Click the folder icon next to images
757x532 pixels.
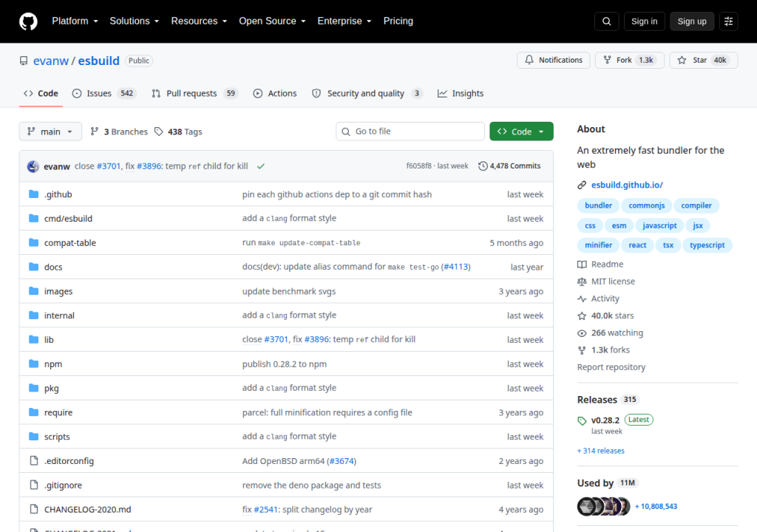34,291
